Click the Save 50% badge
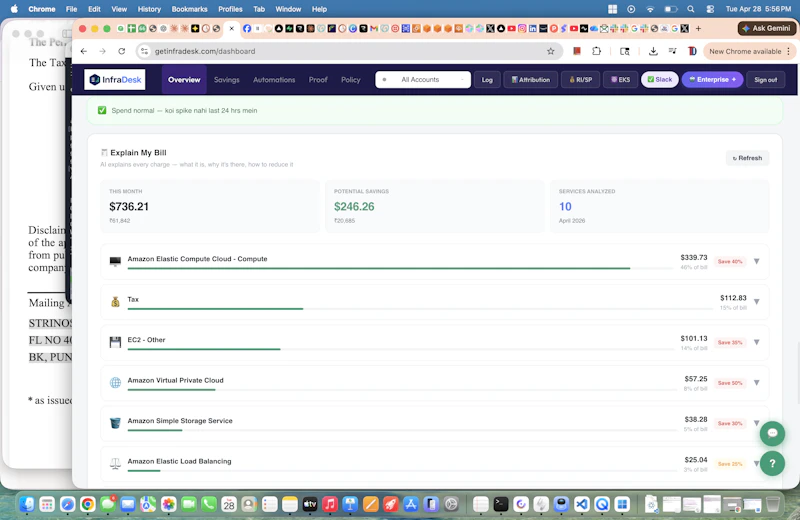The height and width of the screenshot is (520, 800). click(x=730, y=383)
